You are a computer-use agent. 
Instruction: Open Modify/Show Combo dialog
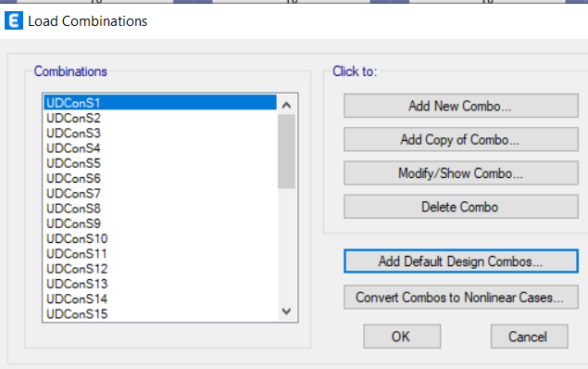[x=461, y=173]
